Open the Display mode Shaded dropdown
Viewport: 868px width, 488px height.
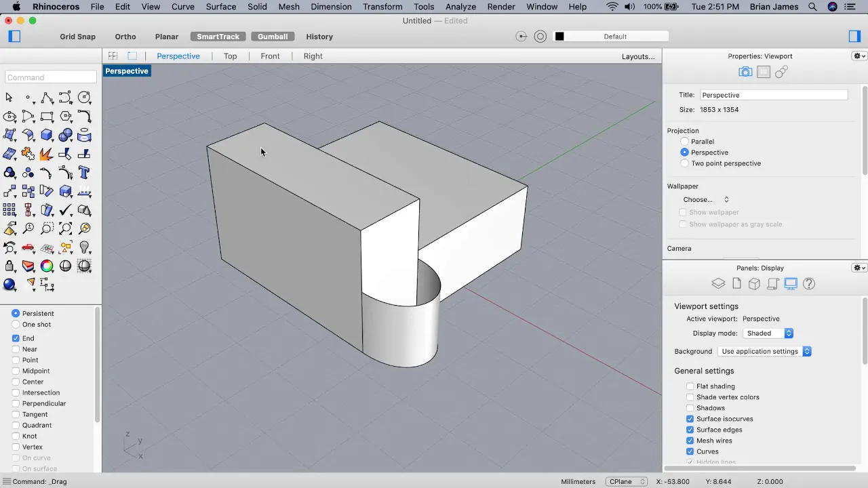768,333
